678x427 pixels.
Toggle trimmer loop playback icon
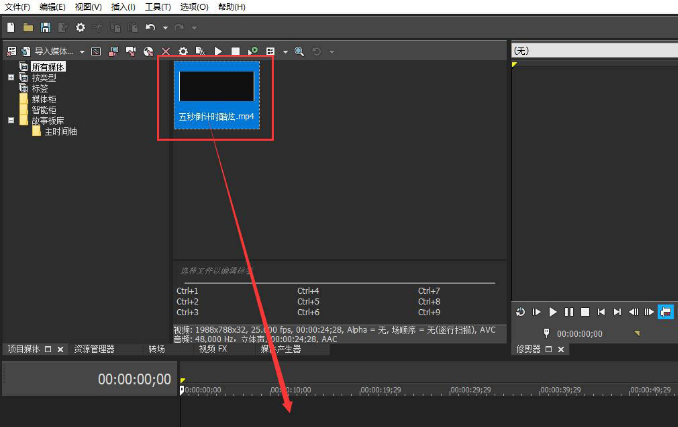coord(521,312)
